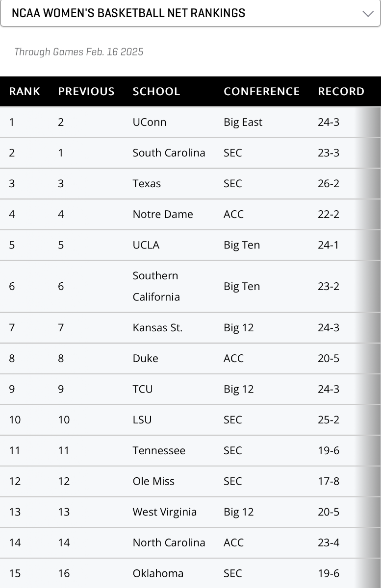Click the Duke school entry

click(x=145, y=359)
